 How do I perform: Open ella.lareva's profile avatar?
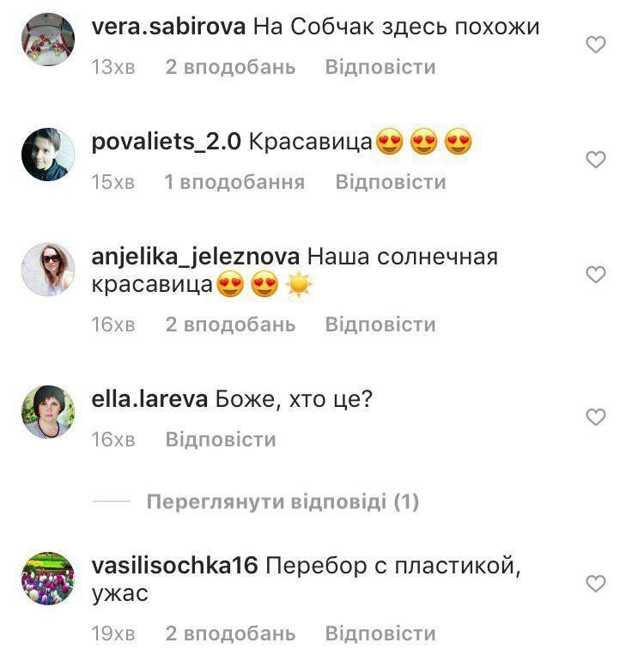48,412
